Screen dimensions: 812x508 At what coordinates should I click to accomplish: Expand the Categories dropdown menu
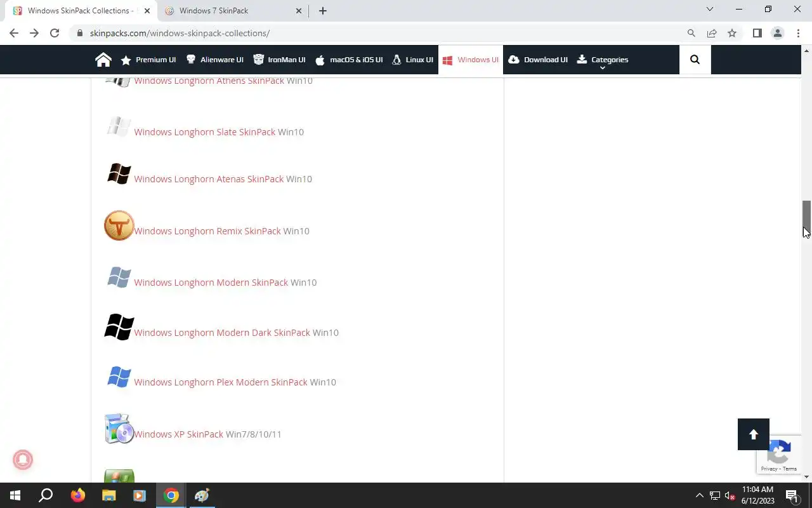[x=603, y=60]
